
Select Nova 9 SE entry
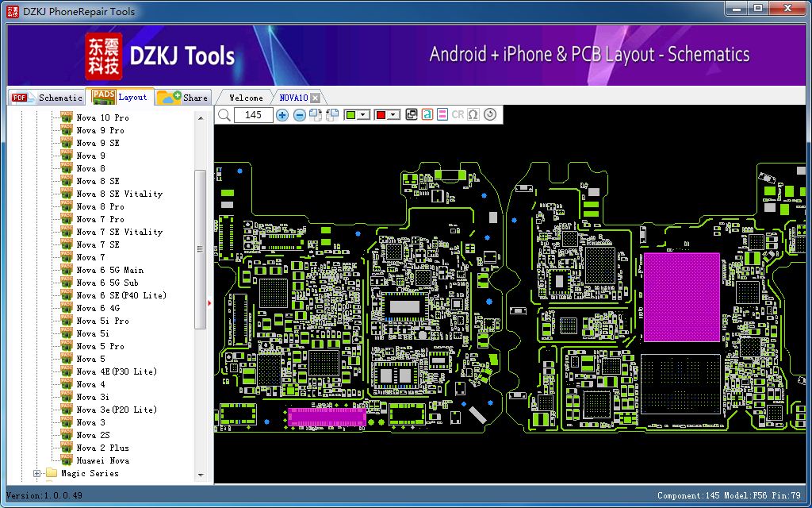tap(98, 143)
